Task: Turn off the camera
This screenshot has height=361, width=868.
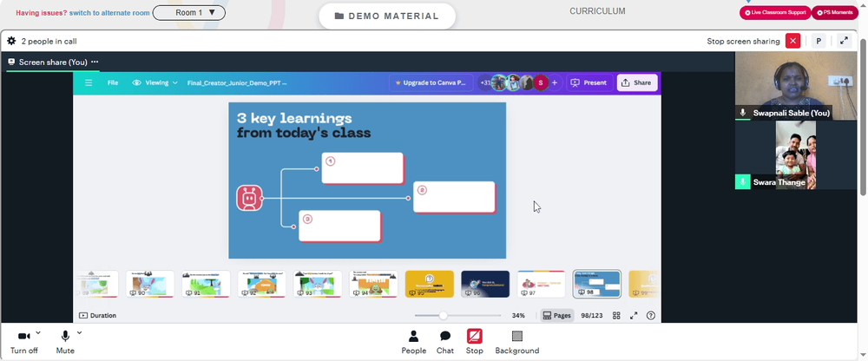Action: click(x=23, y=336)
